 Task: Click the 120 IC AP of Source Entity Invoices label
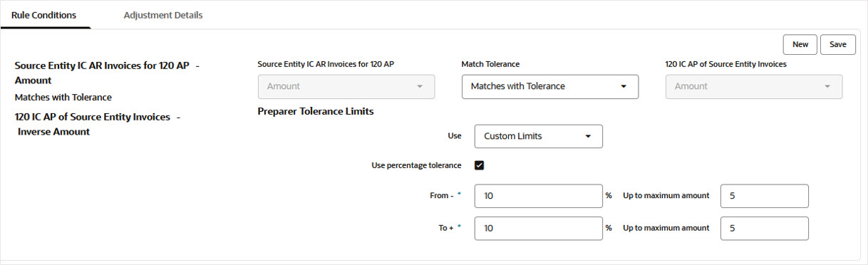point(725,64)
